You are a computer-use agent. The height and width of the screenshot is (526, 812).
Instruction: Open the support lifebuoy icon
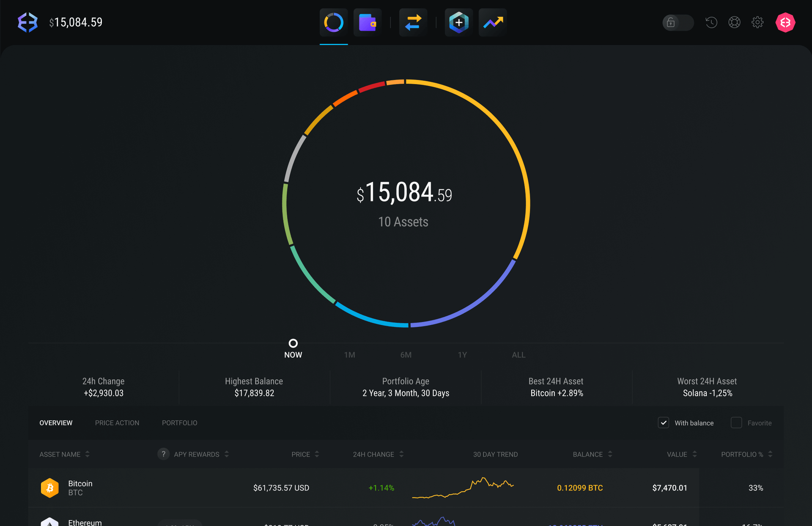[734, 22]
